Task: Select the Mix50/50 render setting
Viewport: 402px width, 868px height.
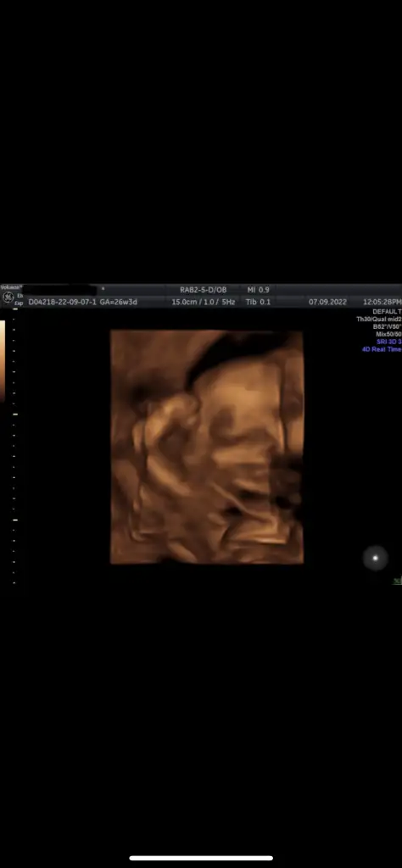Action: click(388, 334)
